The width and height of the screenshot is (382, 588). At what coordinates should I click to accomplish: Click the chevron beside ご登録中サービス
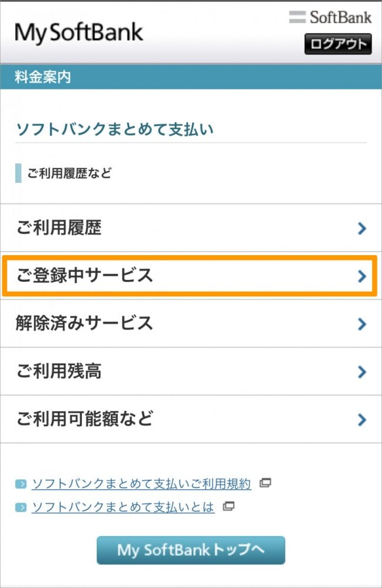pyautogui.click(x=362, y=276)
